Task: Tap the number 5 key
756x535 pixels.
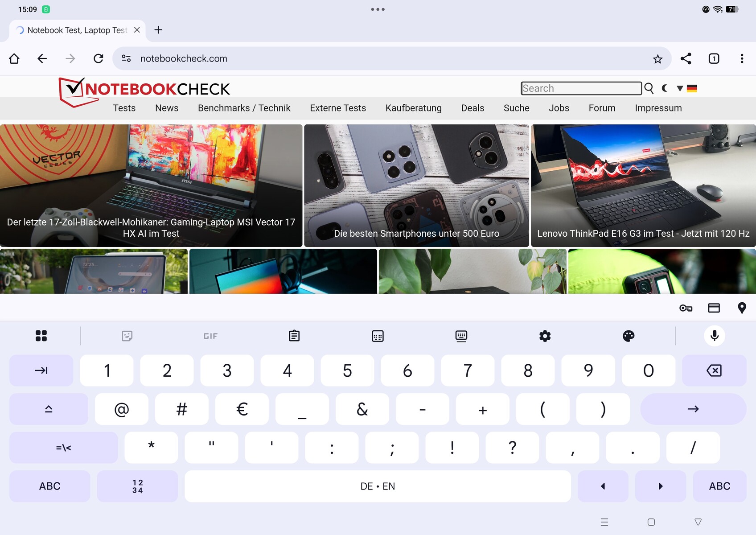Action: [x=347, y=370]
